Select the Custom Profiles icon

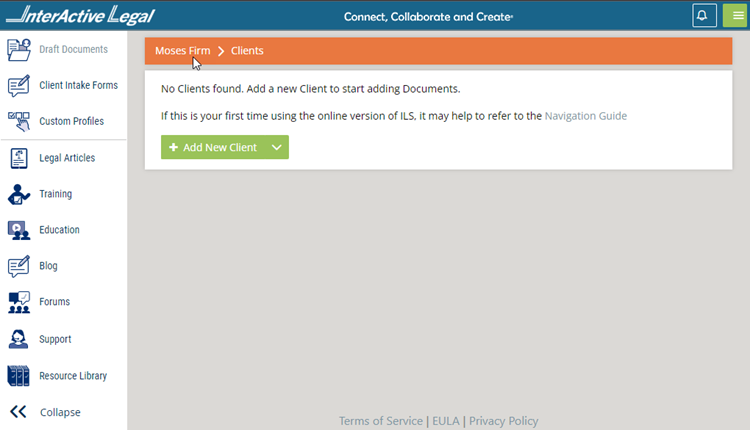point(19,122)
